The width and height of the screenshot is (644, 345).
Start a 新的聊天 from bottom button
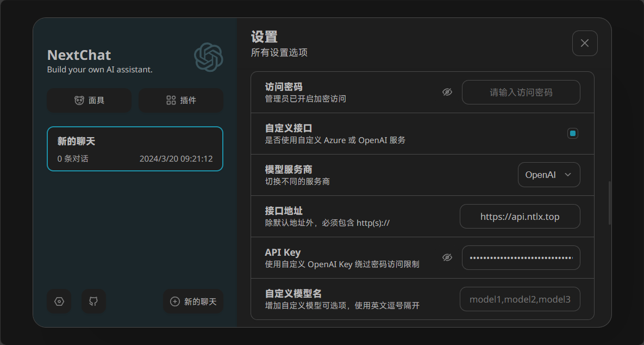[x=193, y=301]
